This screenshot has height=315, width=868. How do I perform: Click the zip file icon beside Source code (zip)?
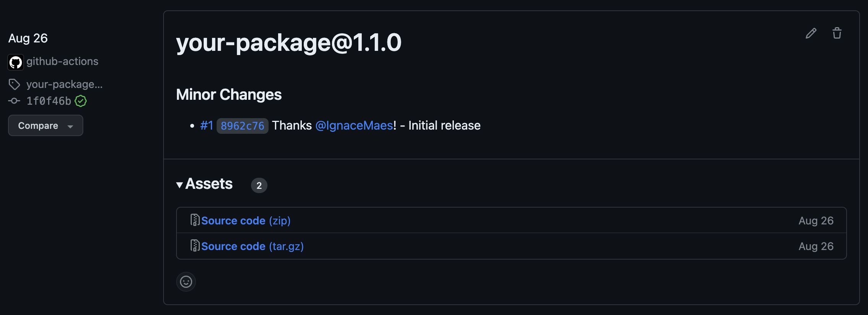pos(195,220)
